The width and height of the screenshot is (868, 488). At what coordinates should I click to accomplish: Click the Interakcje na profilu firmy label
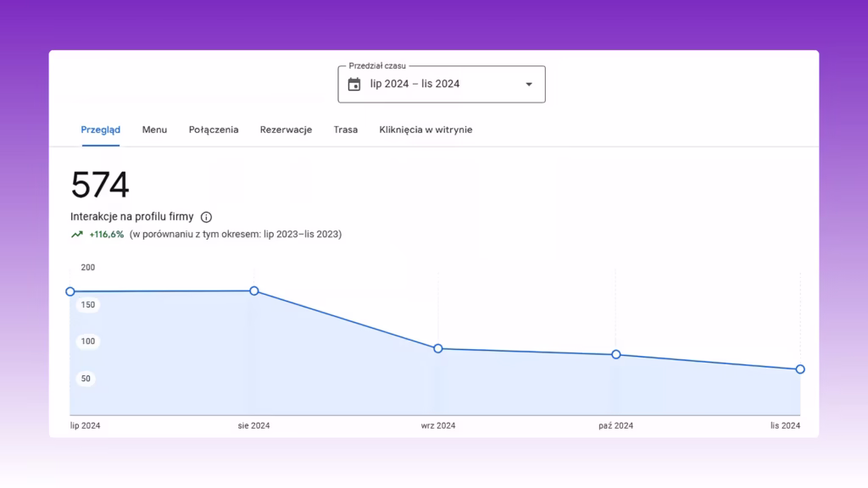click(131, 217)
